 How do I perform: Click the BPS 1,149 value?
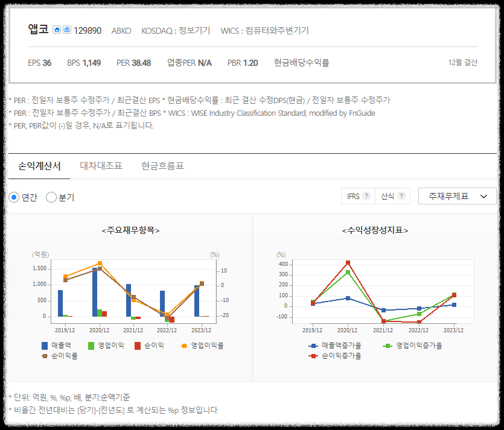click(x=84, y=63)
